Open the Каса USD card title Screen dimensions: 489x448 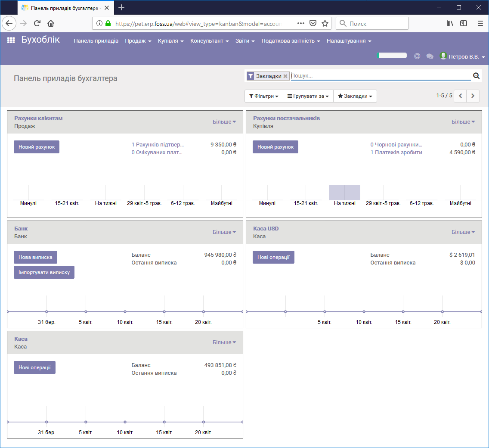click(266, 229)
